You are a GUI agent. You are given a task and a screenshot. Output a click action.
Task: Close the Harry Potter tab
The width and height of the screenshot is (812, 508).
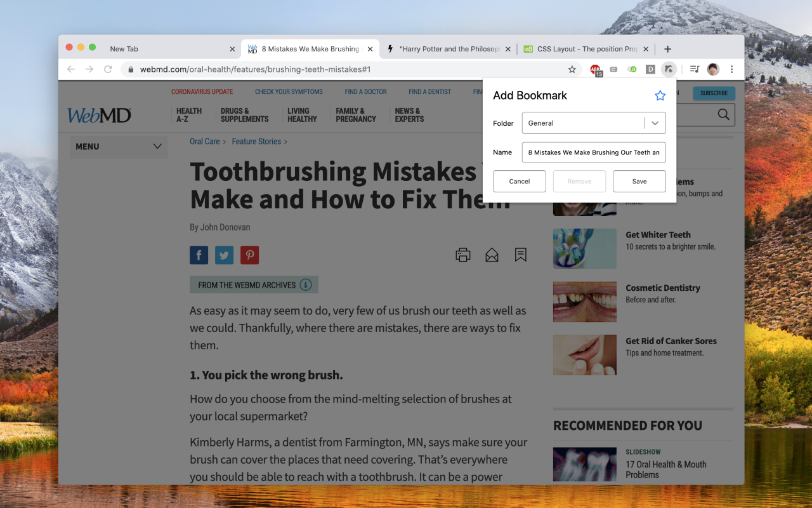click(507, 49)
